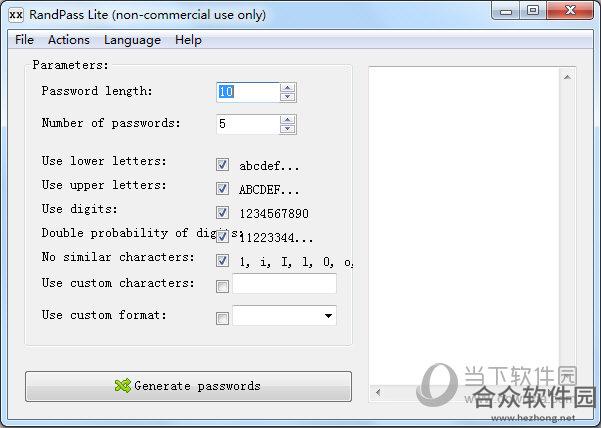Click the output pane scroll-left arrow

tap(378, 392)
